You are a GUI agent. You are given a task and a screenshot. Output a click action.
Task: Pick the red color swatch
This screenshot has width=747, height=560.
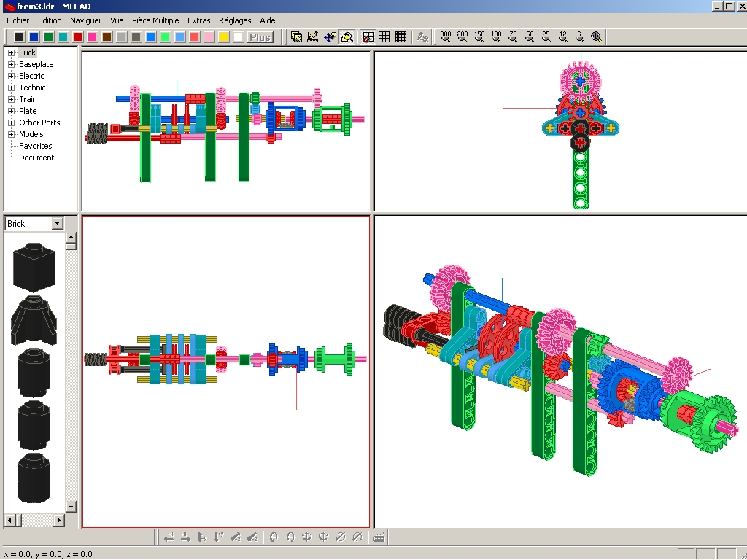tap(77, 37)
